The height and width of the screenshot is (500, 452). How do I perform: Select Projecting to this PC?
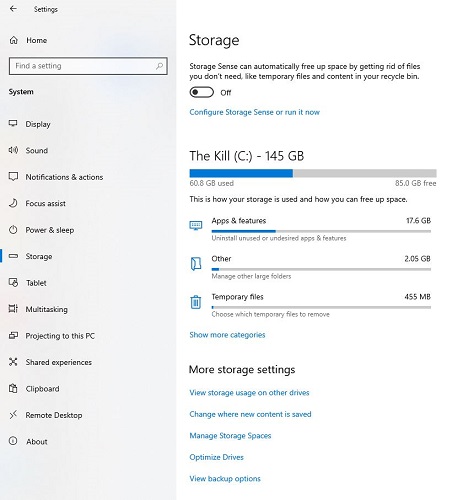coord(60,336)
